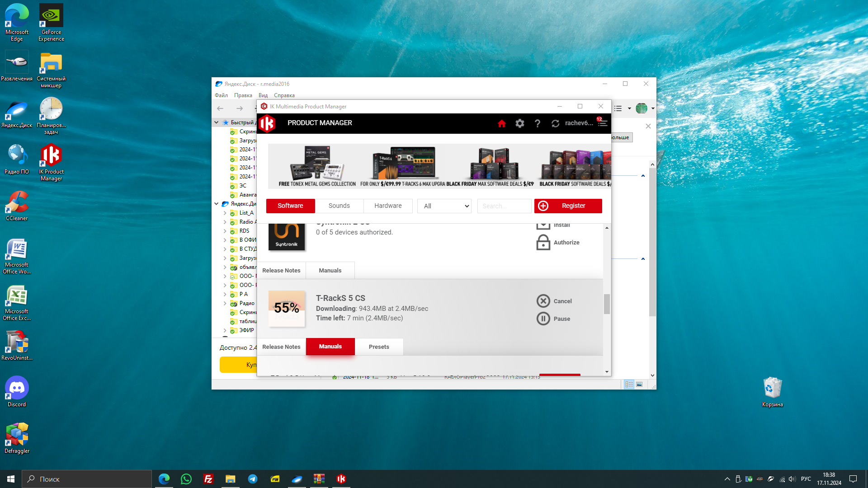The height and width of the screenshot is (488, 868).
Task: Open Product Manager settings gear
Action: [x=520, y=123]
